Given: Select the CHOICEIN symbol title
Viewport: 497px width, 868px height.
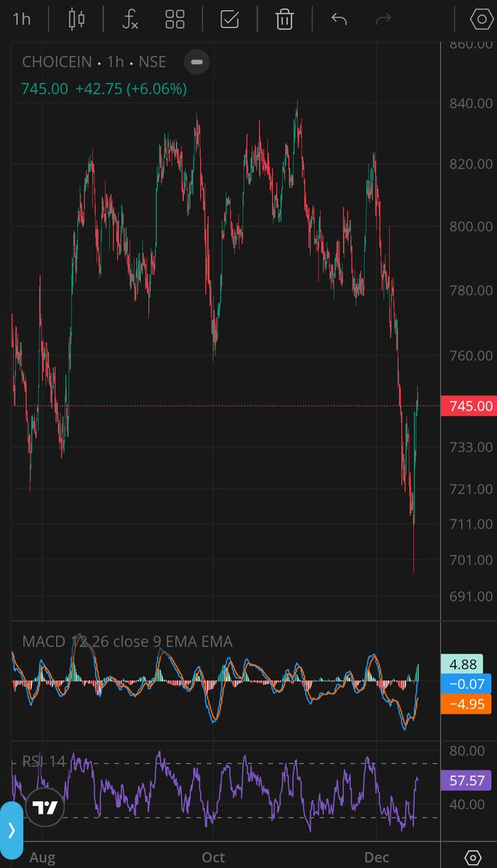Looking at the screenshot, I should click(57, 61).
